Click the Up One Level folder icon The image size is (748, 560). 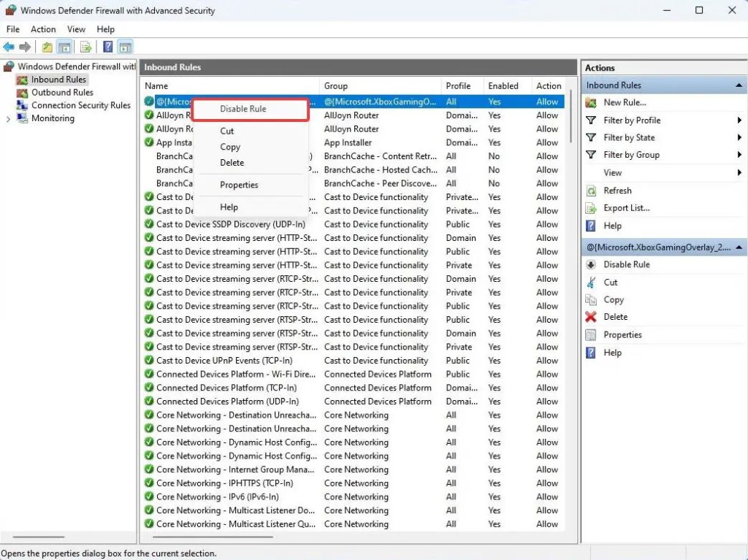pos(47,47)
